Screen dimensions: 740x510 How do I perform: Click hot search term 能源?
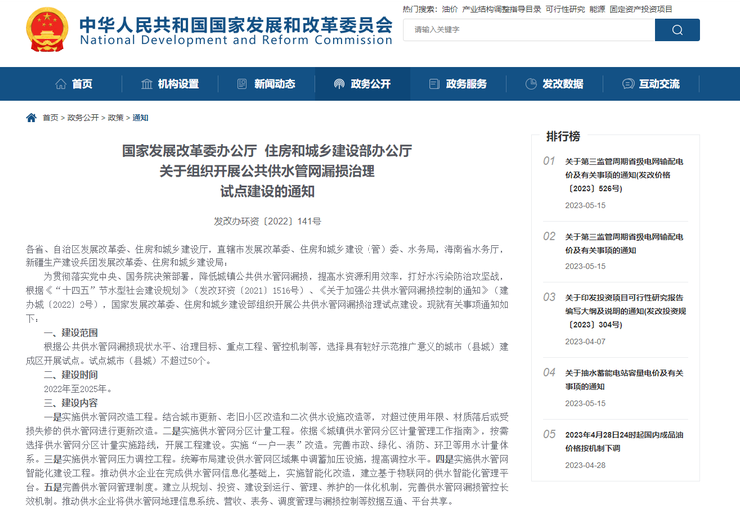pyautogui.click(x=597, y=9)
